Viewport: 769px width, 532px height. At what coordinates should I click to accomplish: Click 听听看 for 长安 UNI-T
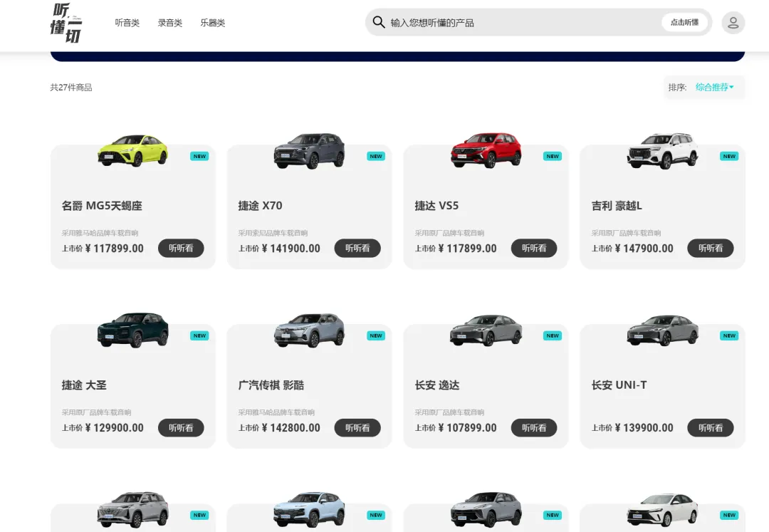click(x=711, y=427)
